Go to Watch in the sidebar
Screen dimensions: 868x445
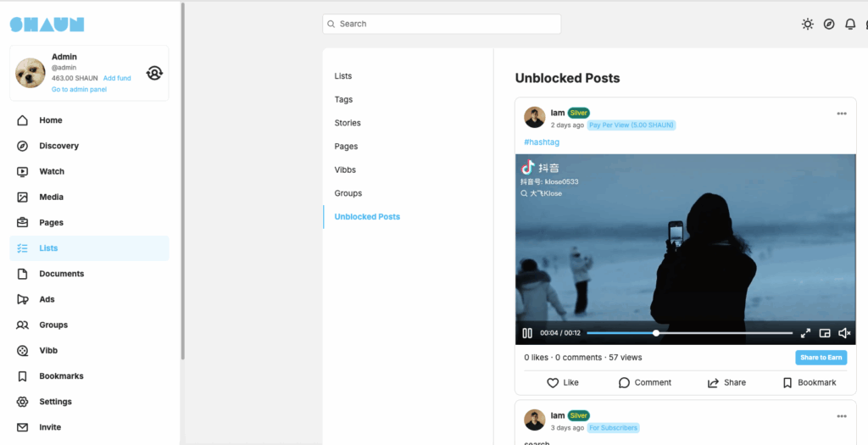tap(89, 171)
